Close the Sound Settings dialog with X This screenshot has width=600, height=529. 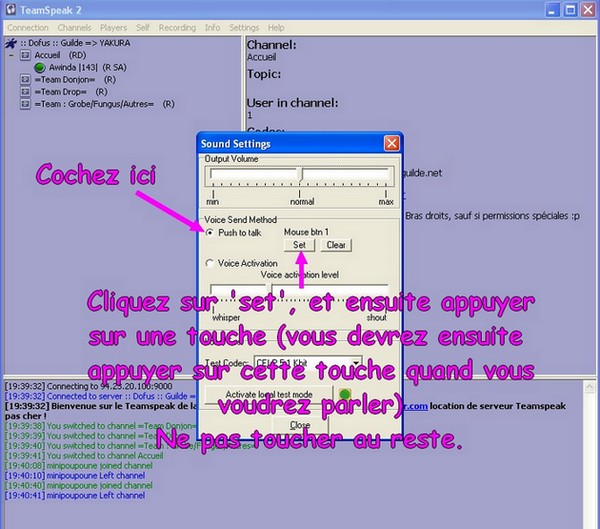click(392, 143)
